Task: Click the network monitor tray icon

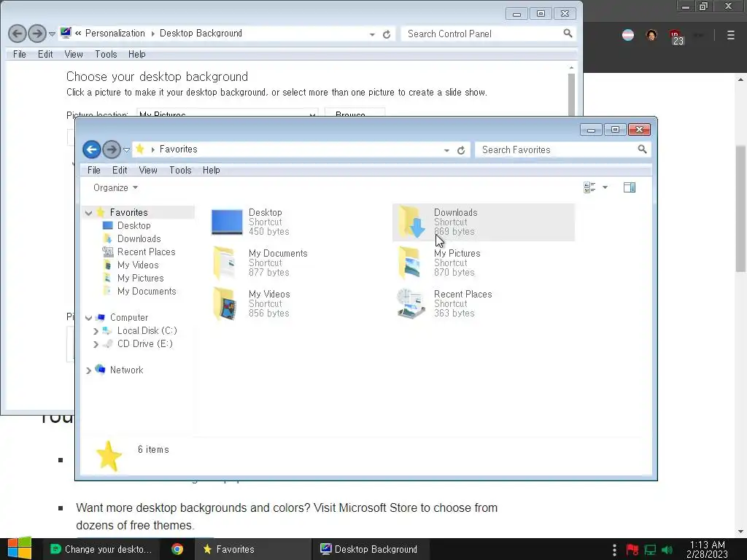Action: (650, 550)
